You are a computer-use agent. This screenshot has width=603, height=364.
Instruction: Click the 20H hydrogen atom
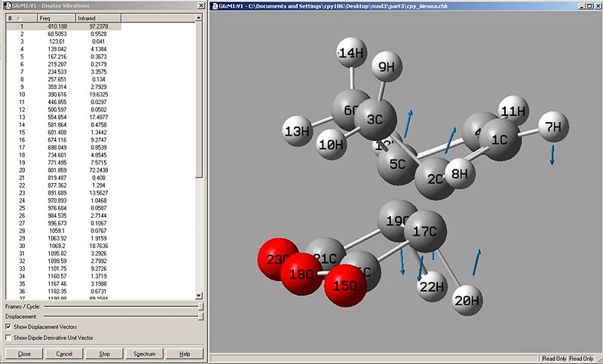click(467, 301)
